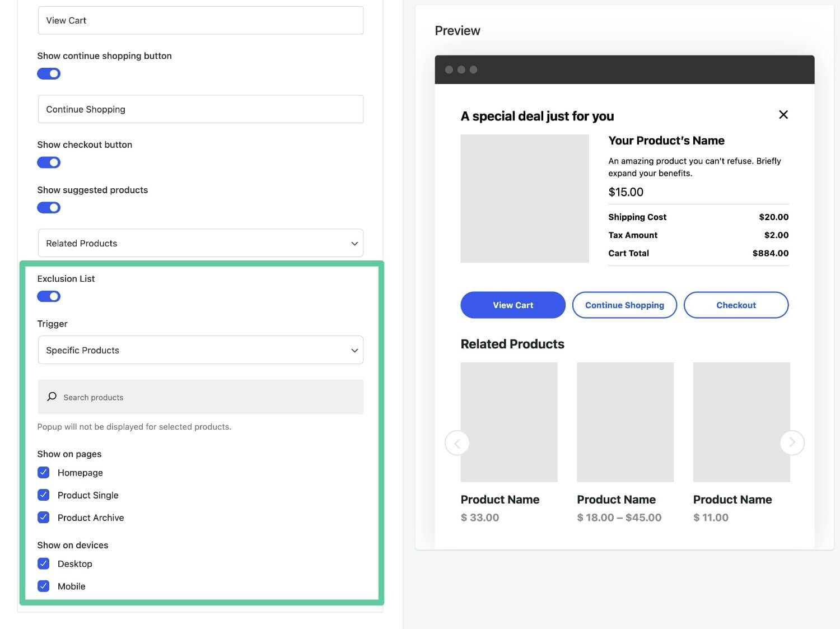
Task: Click the main product image placeholder
Action: pos(525,198)
